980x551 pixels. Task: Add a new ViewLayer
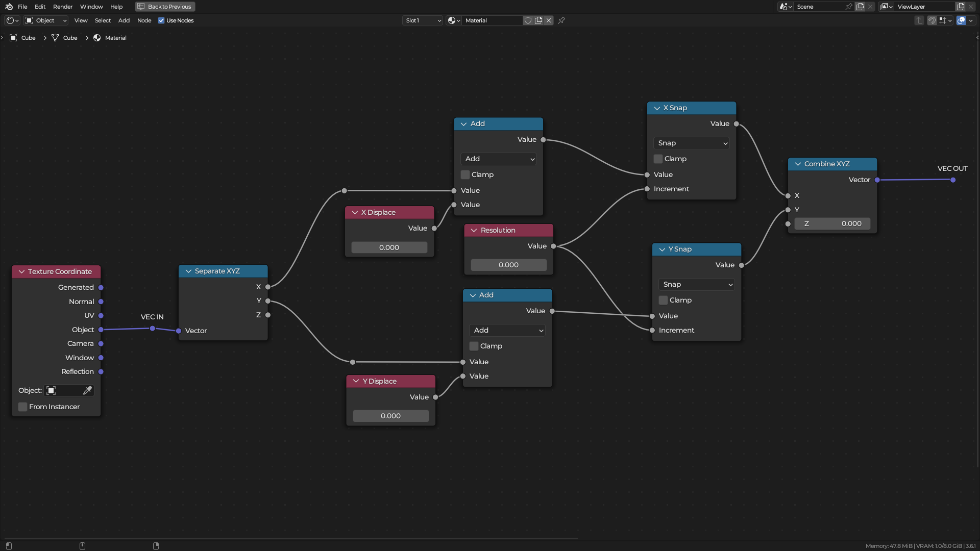click(961, 7)
